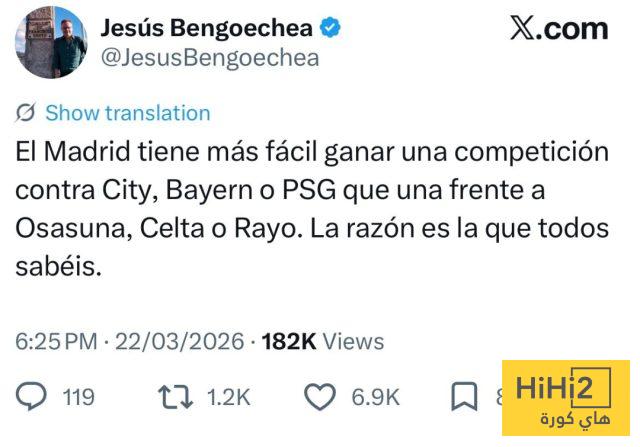Click the reply speech bubble icon
The width and height of the screenshot is (640, 447).
pyautogui.click(x=33, y=397)
